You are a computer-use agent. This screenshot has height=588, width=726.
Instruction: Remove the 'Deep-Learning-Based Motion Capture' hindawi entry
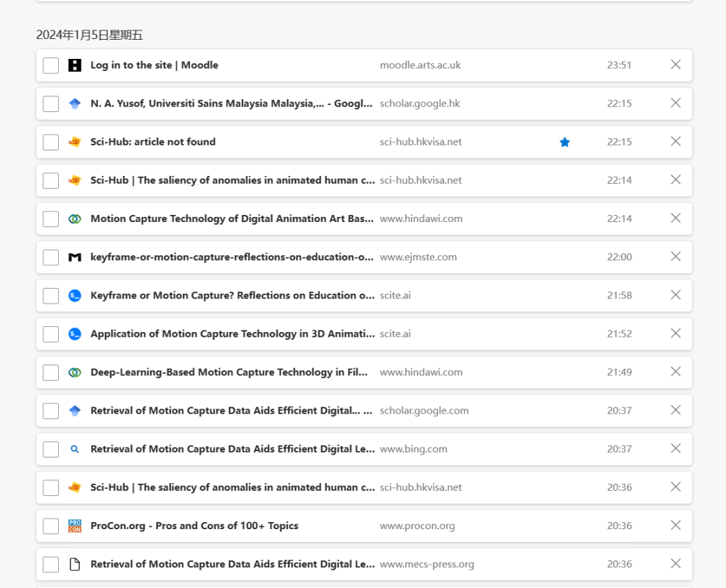pos(676,372)
